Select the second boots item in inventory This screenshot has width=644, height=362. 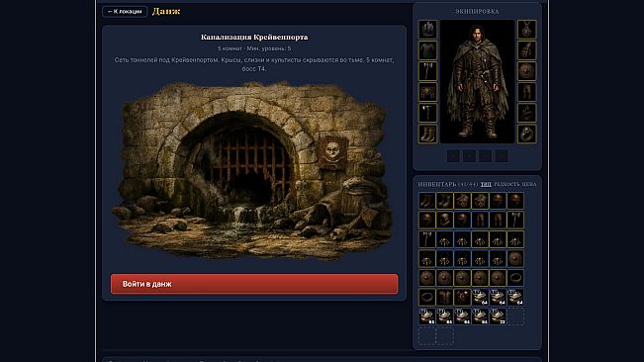tap(444, 201)
